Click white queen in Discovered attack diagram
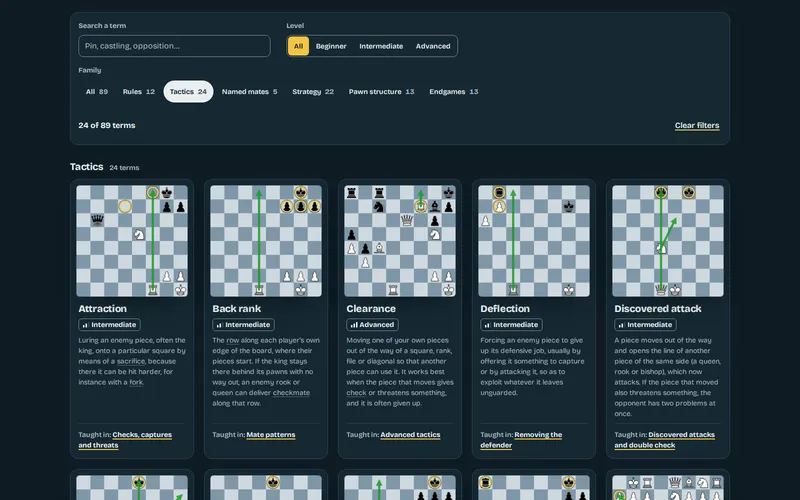 pos(661,290)
